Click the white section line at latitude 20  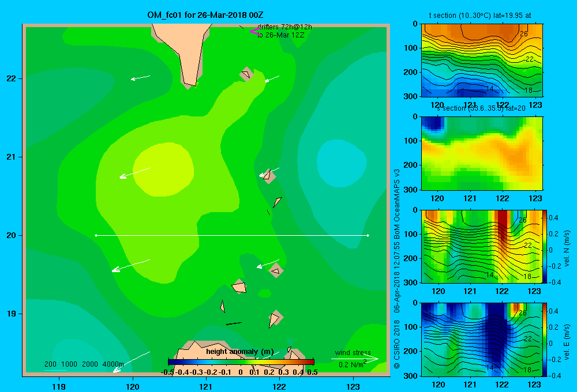232,235
